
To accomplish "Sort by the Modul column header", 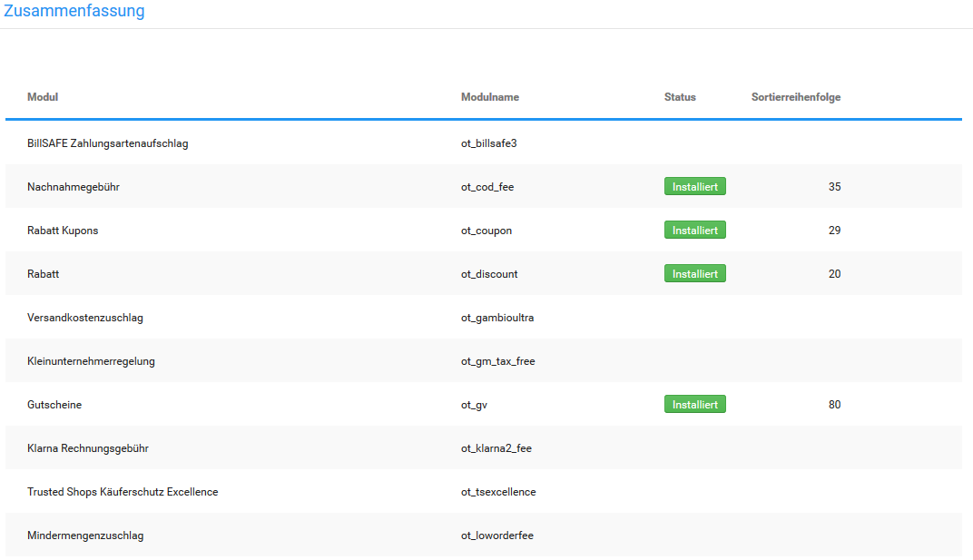I will pyautogui.click(x=43, y=97).
